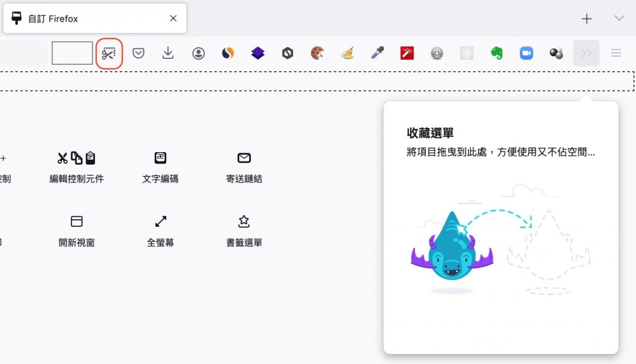
Task: Open a new tab with plus button
Action: 586,19
